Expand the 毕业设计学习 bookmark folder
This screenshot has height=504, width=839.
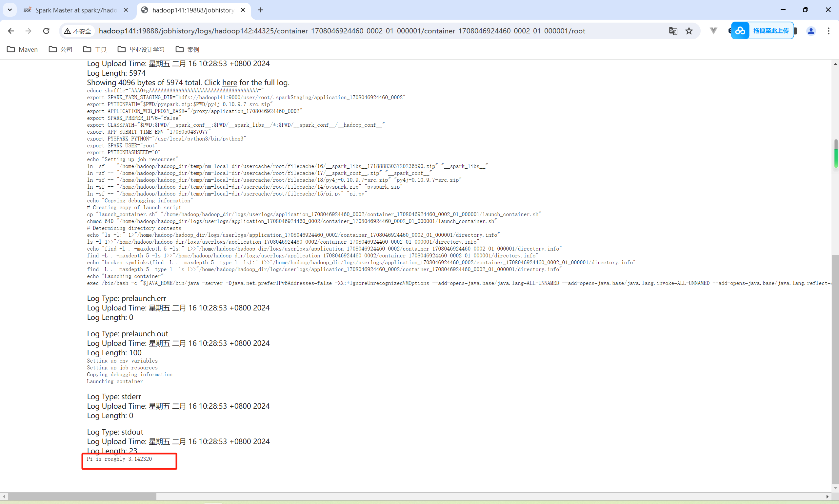[141, 49]
